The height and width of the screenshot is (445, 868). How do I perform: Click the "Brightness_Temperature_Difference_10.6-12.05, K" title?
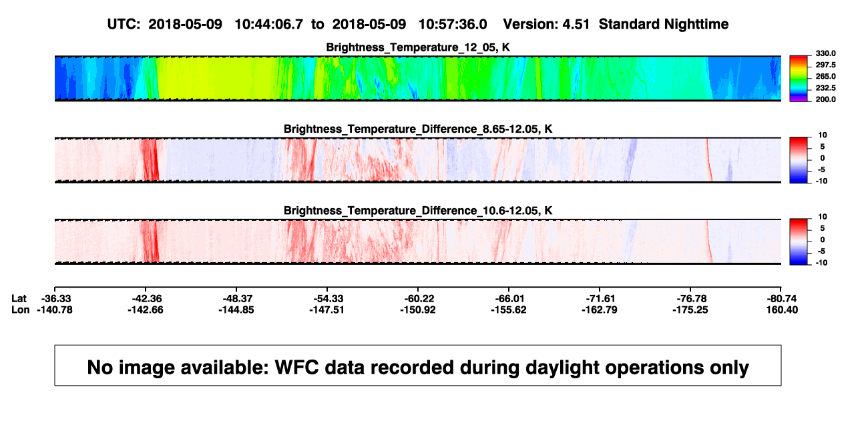418,211
